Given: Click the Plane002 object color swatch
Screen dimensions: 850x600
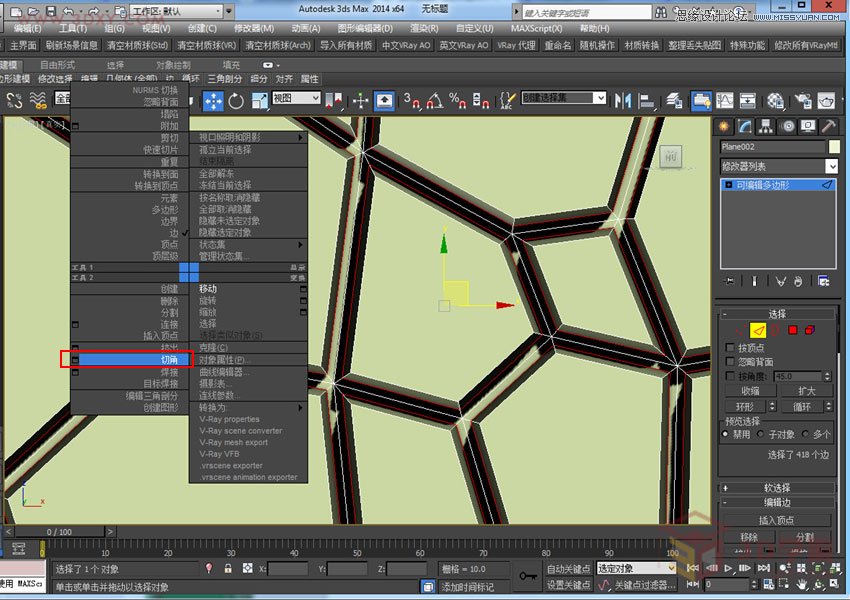Looking at the screenshot, I should (834, 146).
